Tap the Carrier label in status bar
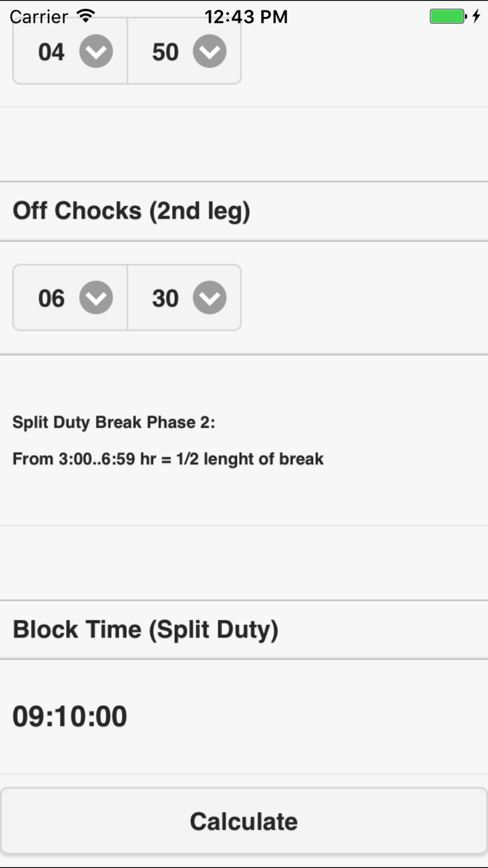 39,17
